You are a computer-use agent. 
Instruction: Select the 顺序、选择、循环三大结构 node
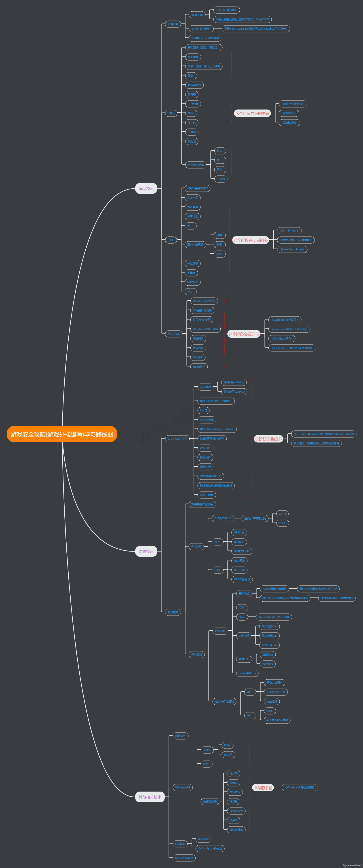click(x=204, y=66)
